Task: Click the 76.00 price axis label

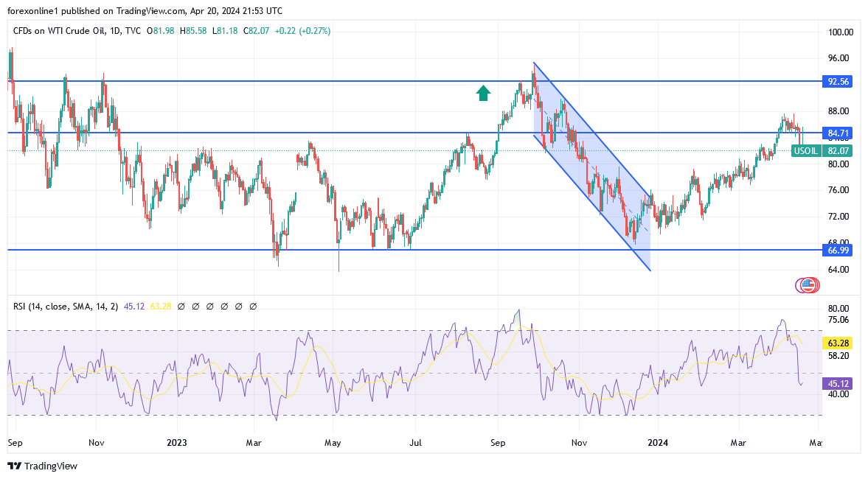Action: click(838, 190)
